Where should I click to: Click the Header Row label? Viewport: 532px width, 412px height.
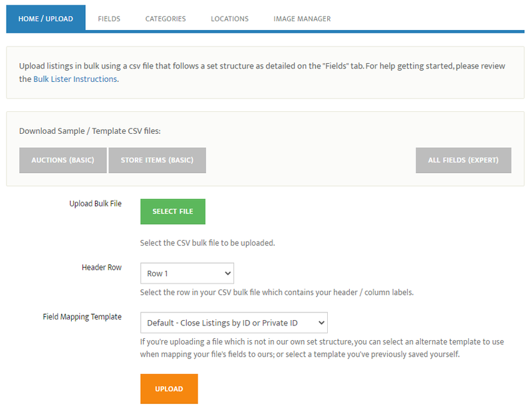click(102, 268)
